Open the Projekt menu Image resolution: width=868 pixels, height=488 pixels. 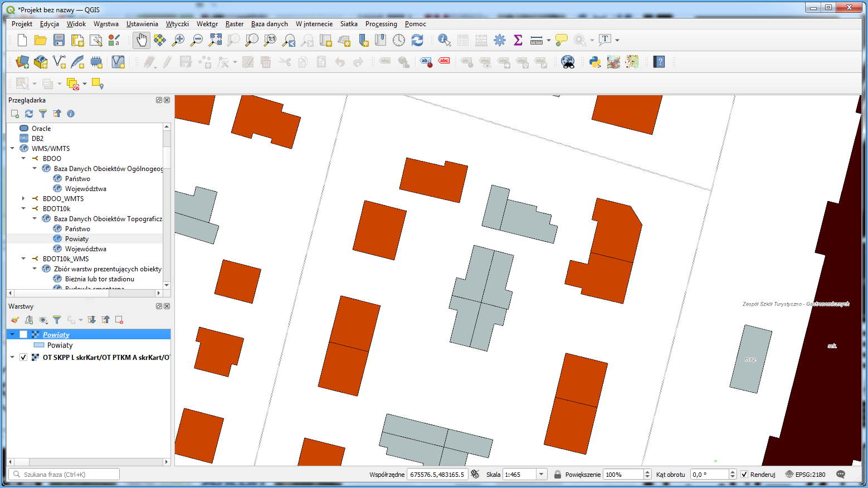pyautogui.click(x=22, y=24)
